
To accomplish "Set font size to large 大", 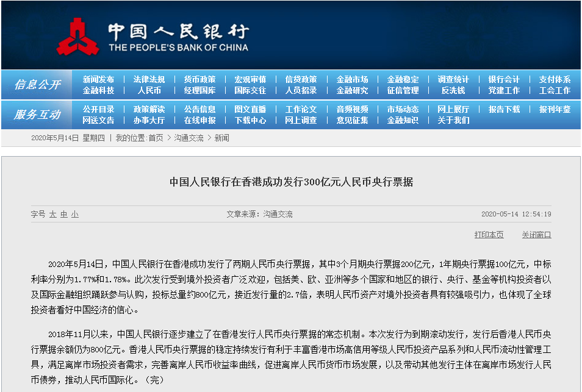I will coord(53,215).
